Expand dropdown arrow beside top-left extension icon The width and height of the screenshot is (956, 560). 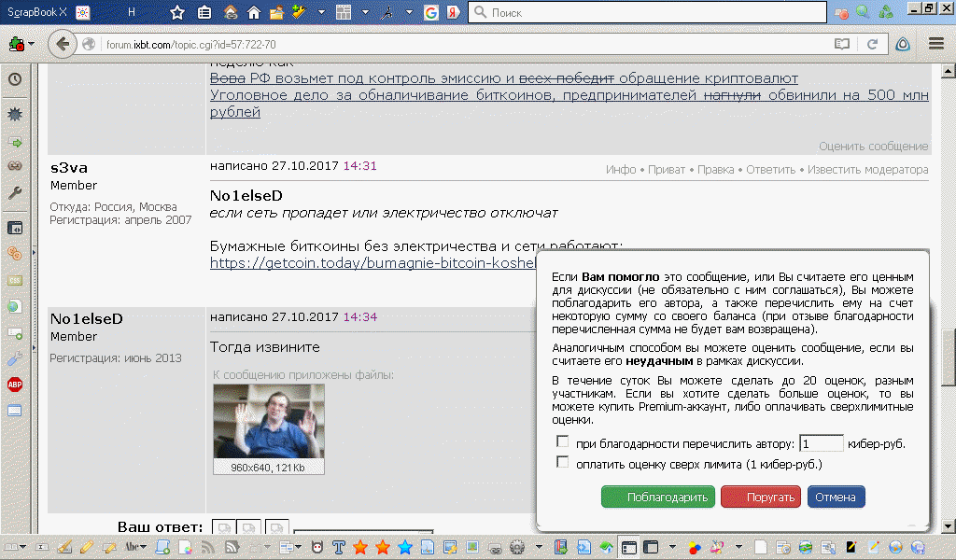click(32, 44)
